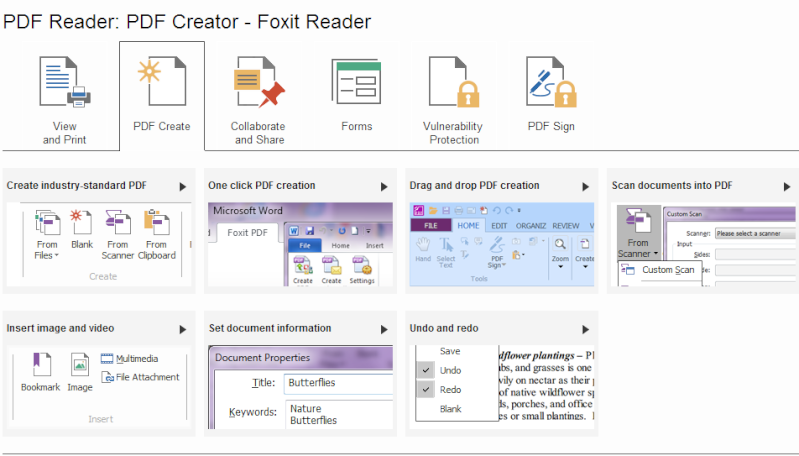Image resolution: width=799 pixels, height=456 pixels.
Task: Click the Foxit app icon in toolbar
Action: coord(419,210)
